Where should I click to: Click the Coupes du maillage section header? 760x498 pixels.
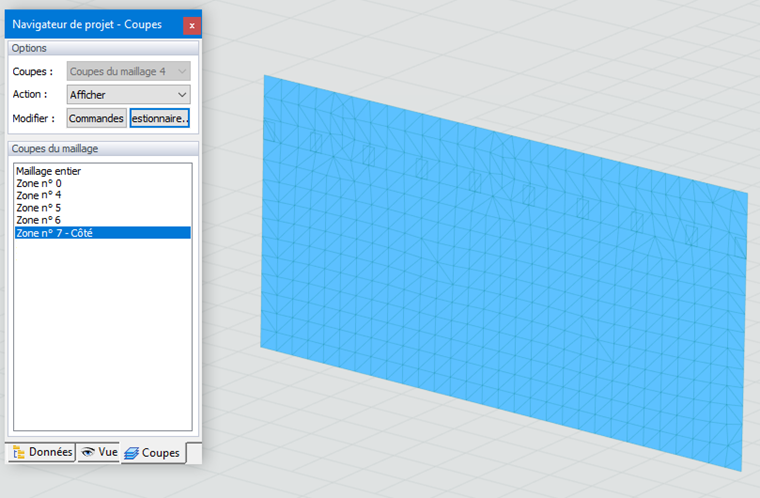click(103, 148)
